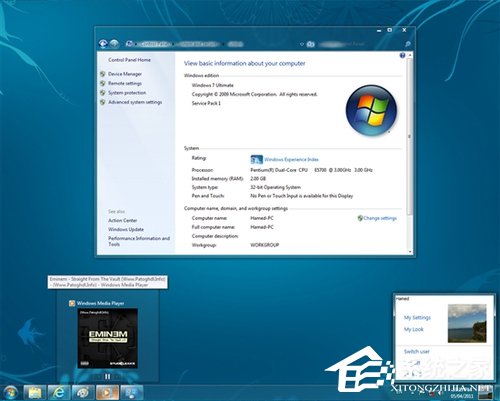
Task: Open System protection link
Action: tap(127, 93)
